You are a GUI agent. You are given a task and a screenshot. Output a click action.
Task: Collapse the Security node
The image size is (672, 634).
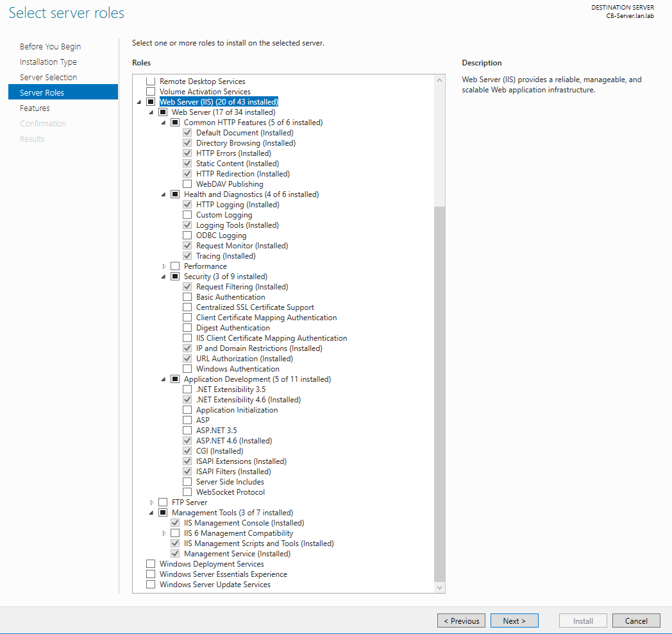pos(164,277)
